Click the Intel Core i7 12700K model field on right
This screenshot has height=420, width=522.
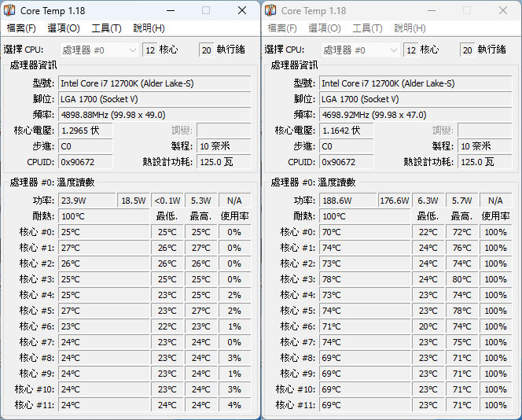[415, 83]
